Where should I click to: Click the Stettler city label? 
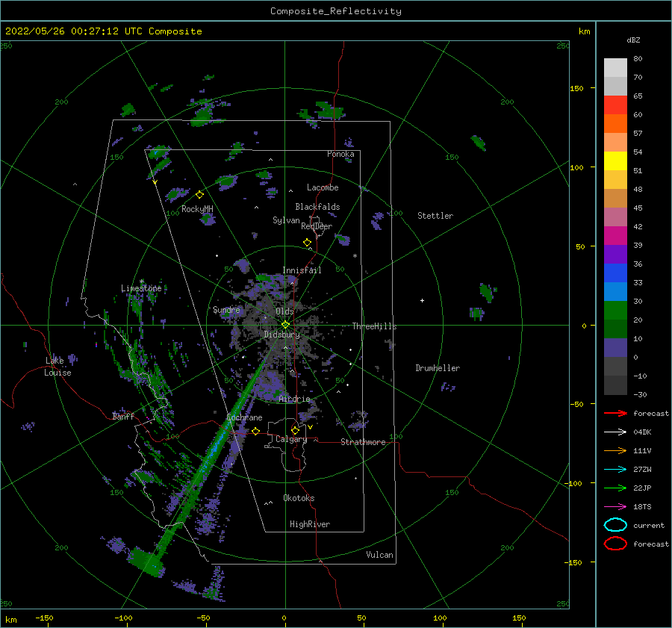pyautogui.click(x=435, y=216)
